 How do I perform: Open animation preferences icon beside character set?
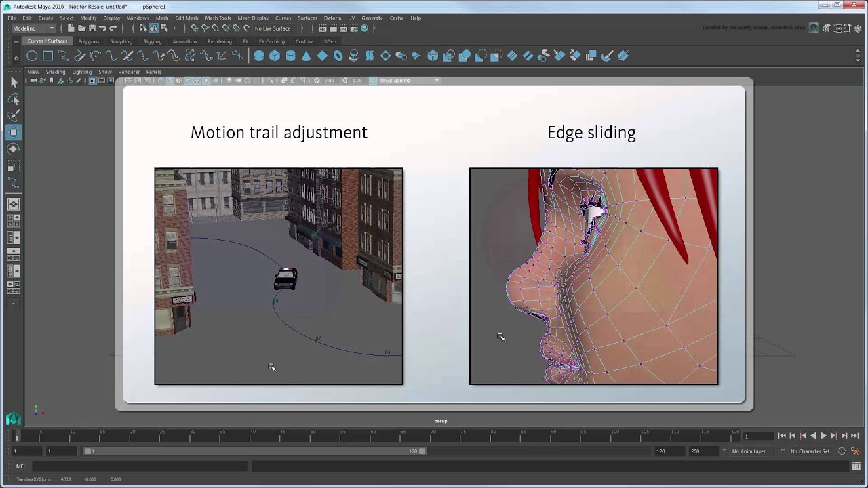854,451
